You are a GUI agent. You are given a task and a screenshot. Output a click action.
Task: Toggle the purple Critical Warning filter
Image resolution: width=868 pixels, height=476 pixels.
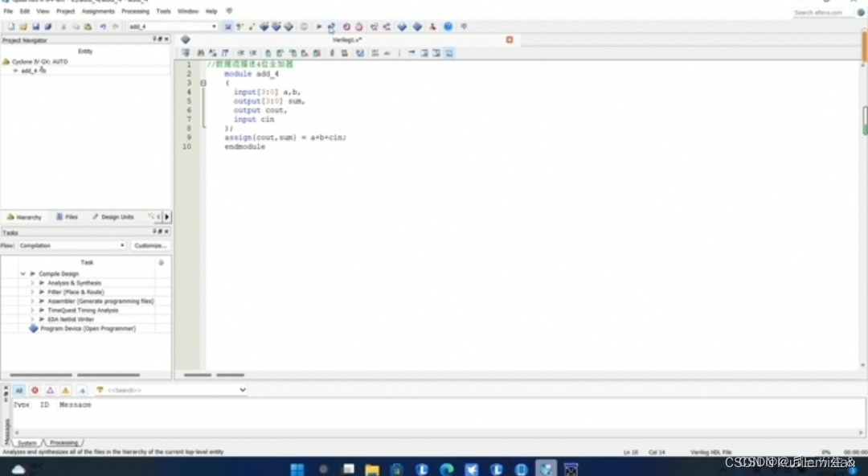(51, 390)
